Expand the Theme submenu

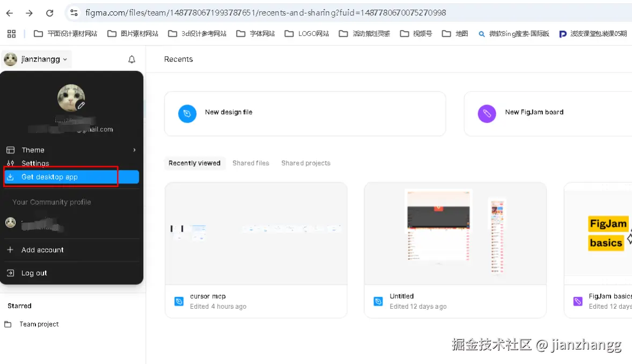tap(71, 150)
